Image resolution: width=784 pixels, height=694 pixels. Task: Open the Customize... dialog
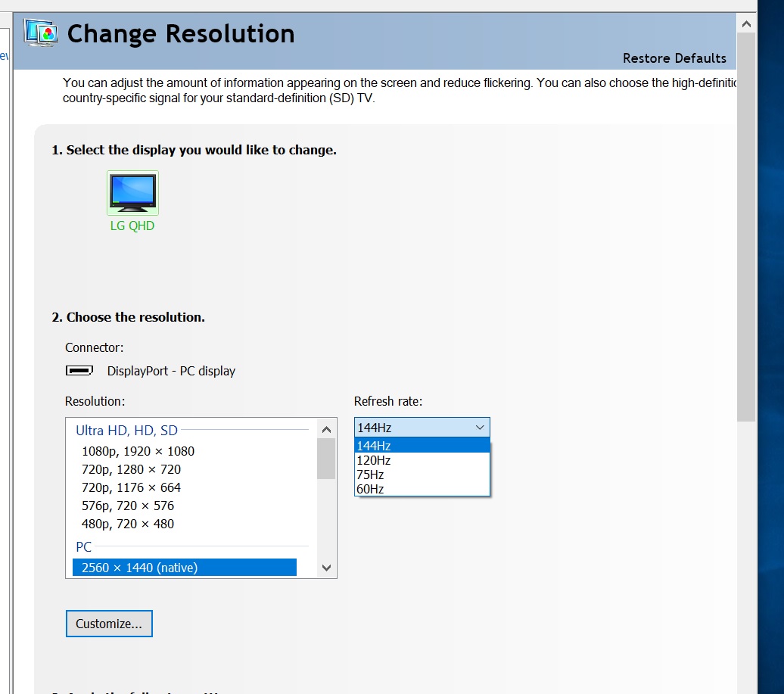tap(109, 624)
